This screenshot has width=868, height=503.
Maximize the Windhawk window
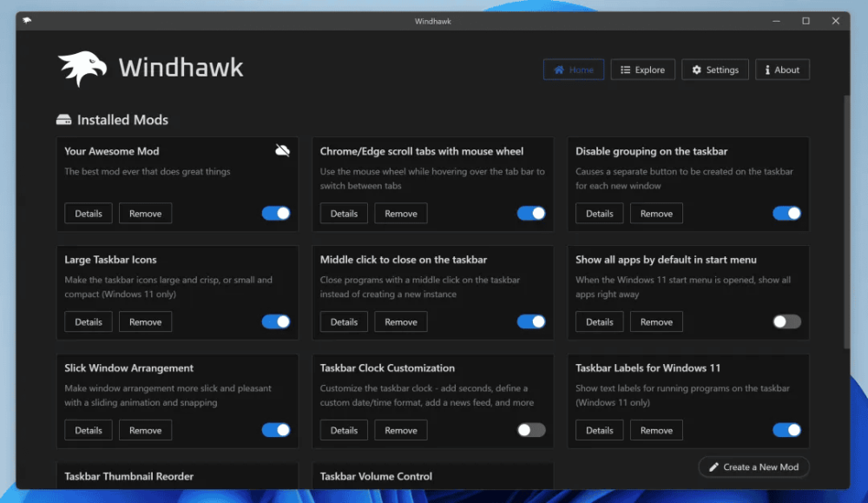pos(806,21)
